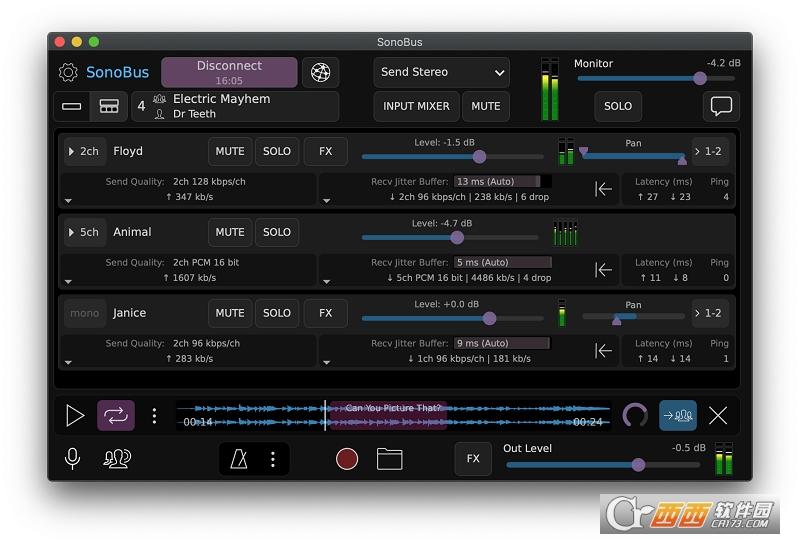Viewport: 800px width, 544px height.
Task: Reset Janice jitter buffer arrow icon
Action: point(603,351)
